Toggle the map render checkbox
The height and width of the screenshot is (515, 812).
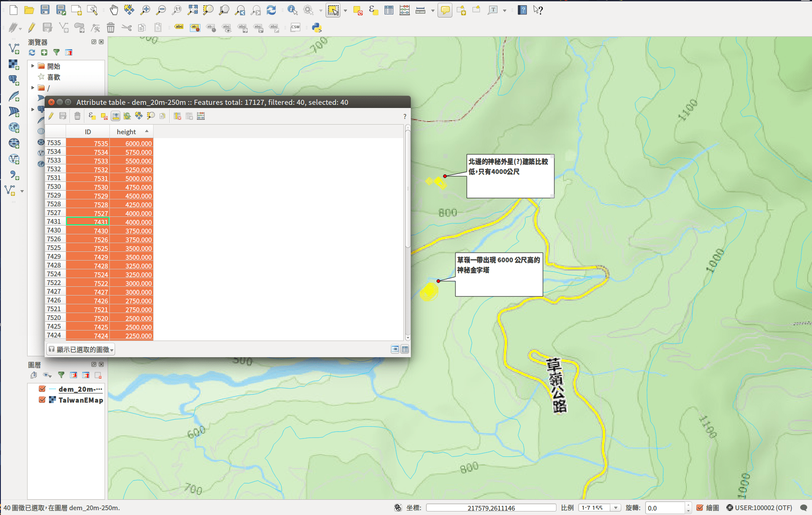(700, 508)
